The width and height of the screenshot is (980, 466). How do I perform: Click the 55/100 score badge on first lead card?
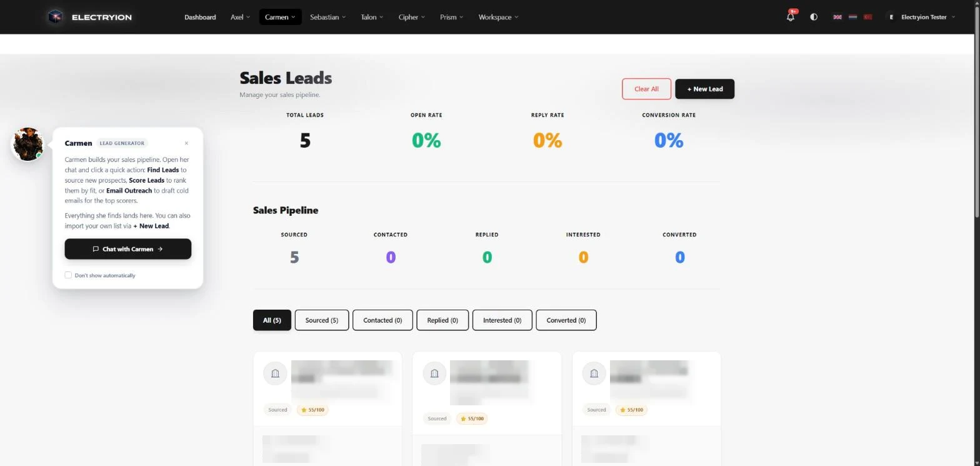(x=313, y=410)
